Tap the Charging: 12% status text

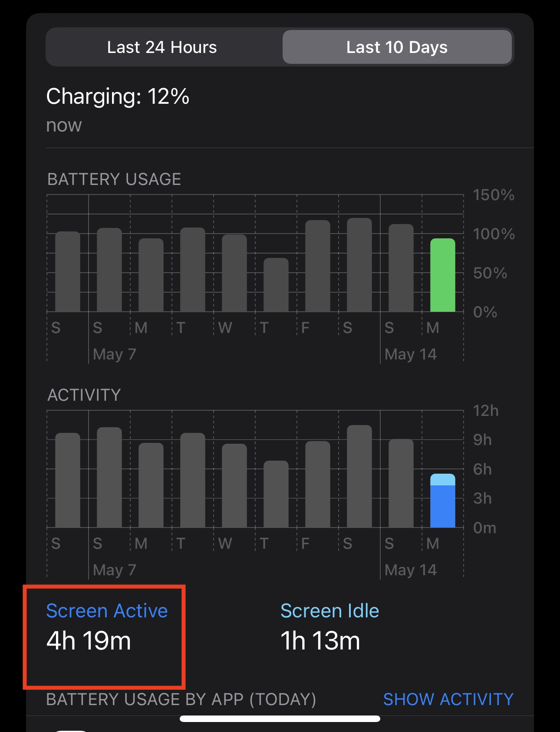[118, 96]
